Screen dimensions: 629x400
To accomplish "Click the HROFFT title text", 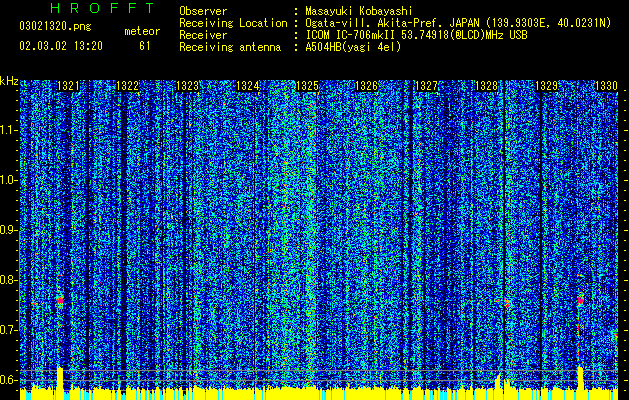I will click(x=102, y=8).
